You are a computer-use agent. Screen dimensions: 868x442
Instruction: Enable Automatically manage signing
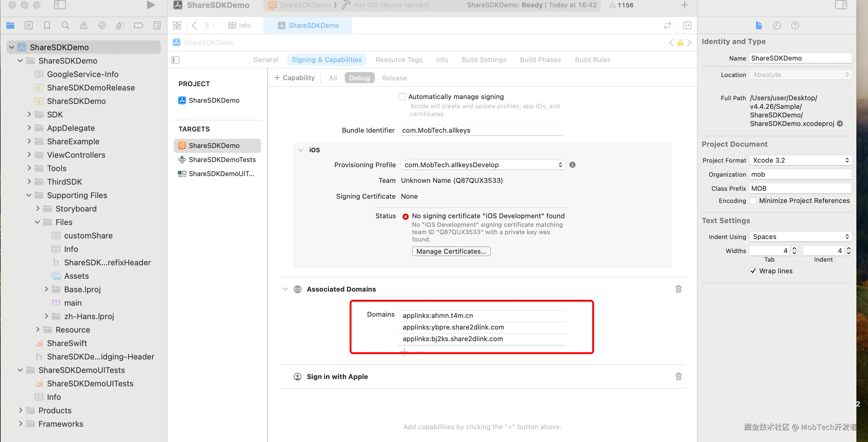point(402,97)
